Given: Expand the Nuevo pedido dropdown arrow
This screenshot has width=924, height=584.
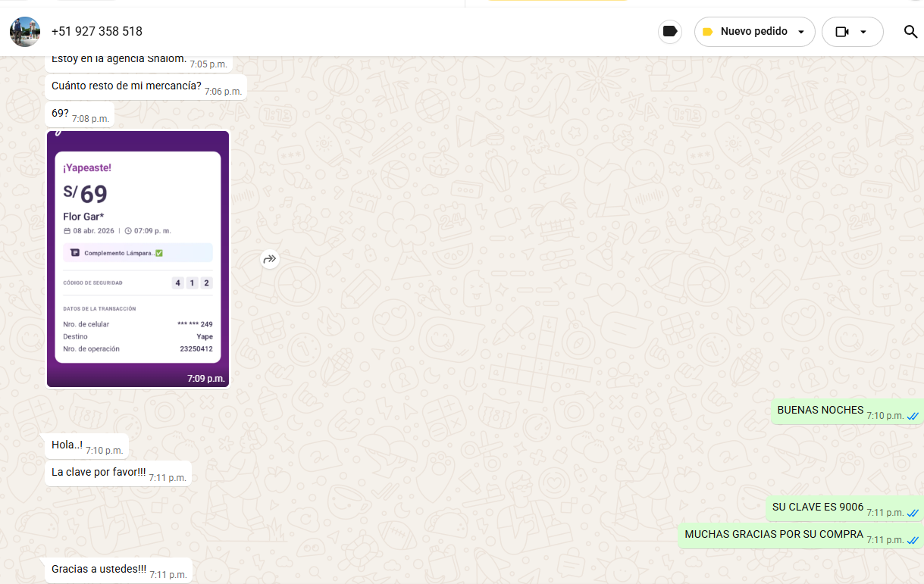Looking at the screenshot, I should click(801, 32).
